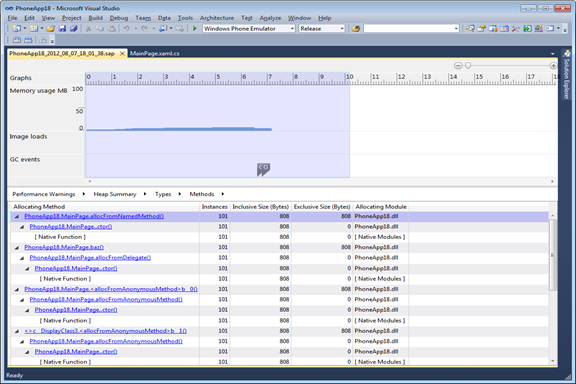Viewport: 576px width, 384px height.
Task: Close the PhoneApp18 .sap document tab
Action: click(x=122, y=54)
